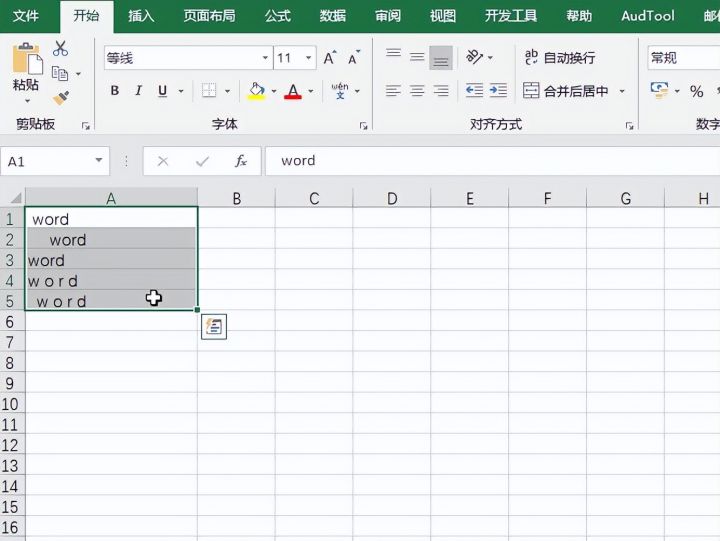720x541 pixels.
Task: Click the cancel X in formula bar
Action: tap(163, 161)
